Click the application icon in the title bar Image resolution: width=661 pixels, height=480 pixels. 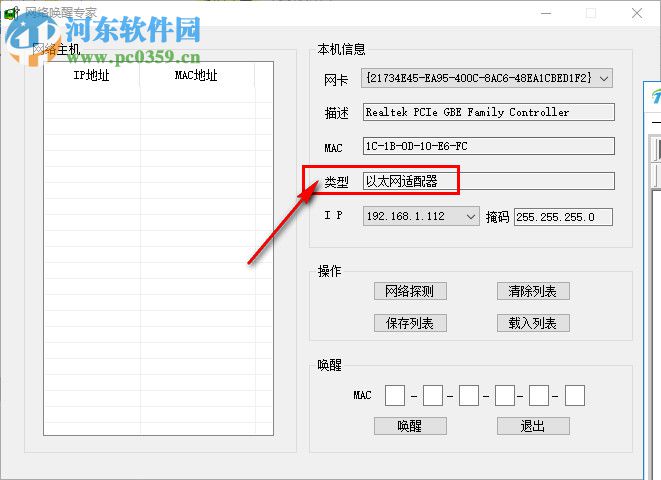pyautogui.click(x=11, y=13)
